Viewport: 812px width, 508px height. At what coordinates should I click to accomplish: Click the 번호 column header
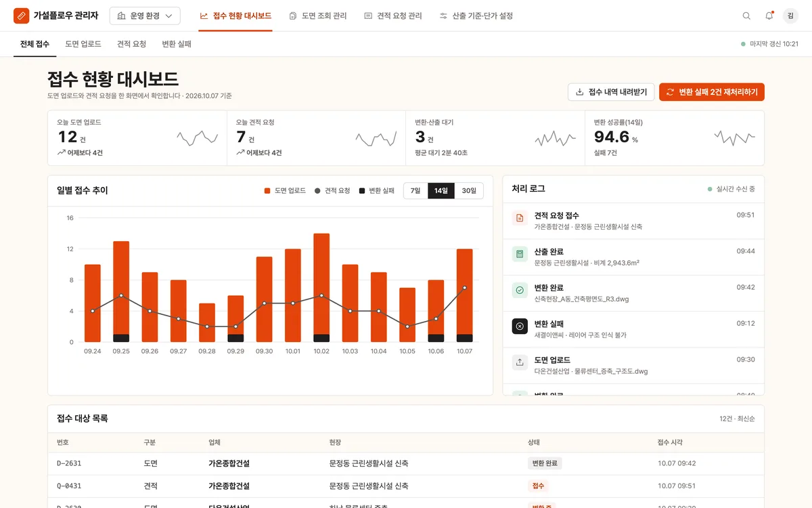pos(63,442)
